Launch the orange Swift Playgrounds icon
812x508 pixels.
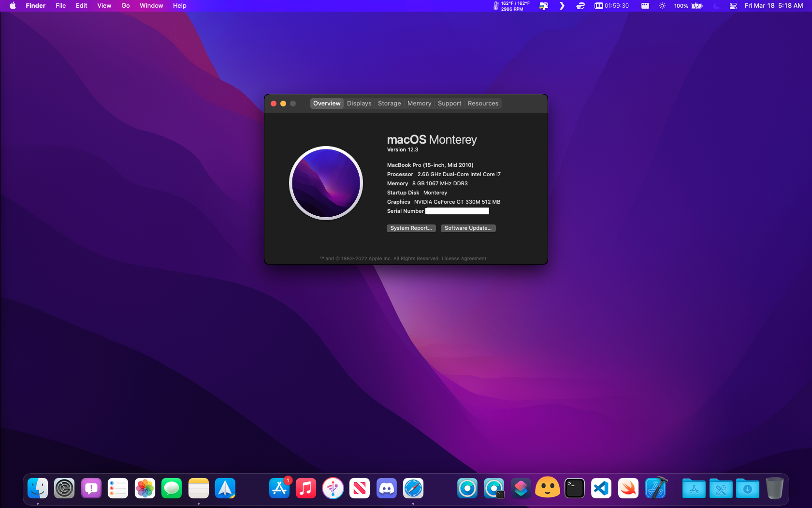tap(628, 488)
